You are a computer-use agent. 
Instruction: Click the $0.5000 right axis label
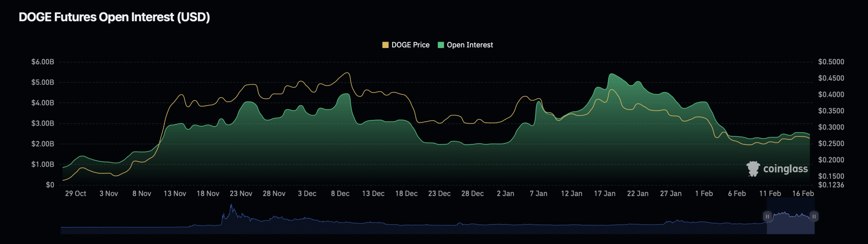pyautogui.click(x=831, y=62)
